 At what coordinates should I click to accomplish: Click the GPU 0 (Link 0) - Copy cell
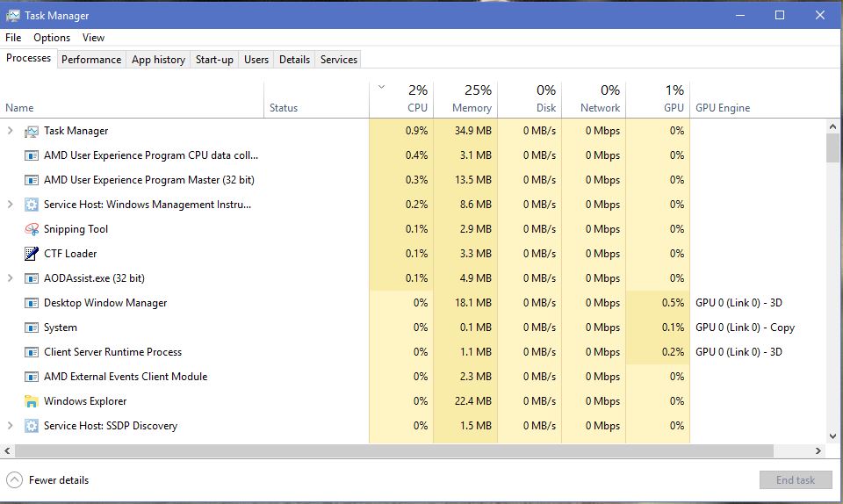tap(745, 328)
